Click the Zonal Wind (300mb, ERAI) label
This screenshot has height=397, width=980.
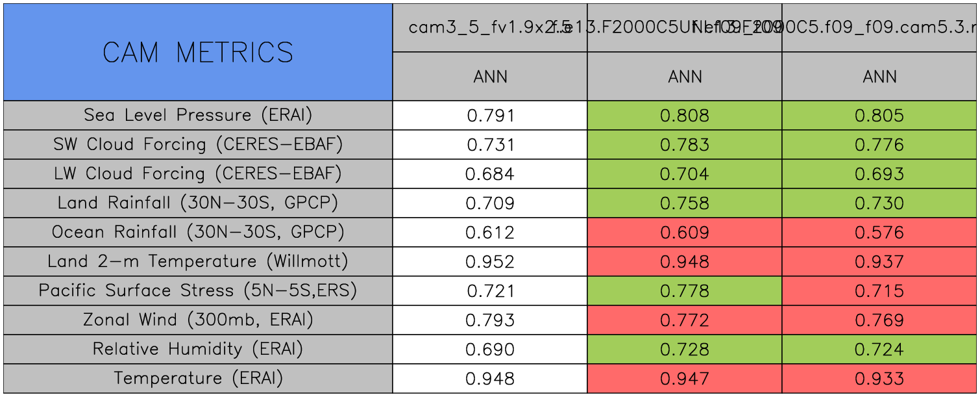coord(198,320)
